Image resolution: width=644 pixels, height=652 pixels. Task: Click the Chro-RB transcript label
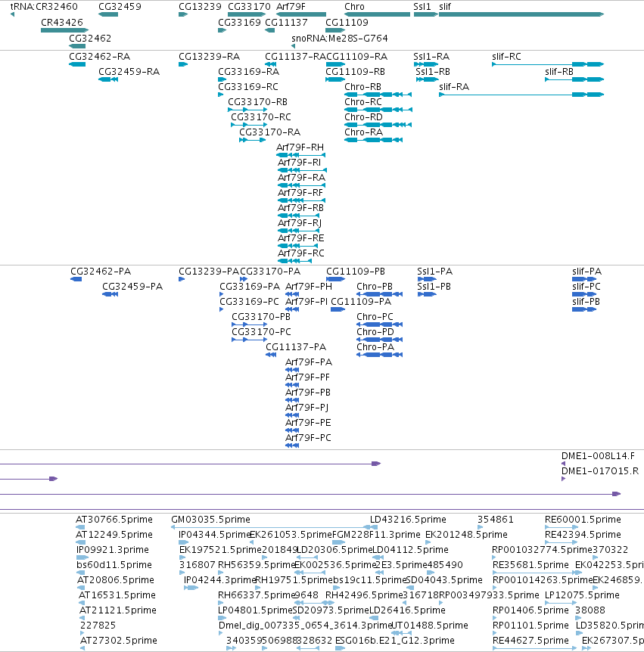pyautogui.click(x=362, y=87)
